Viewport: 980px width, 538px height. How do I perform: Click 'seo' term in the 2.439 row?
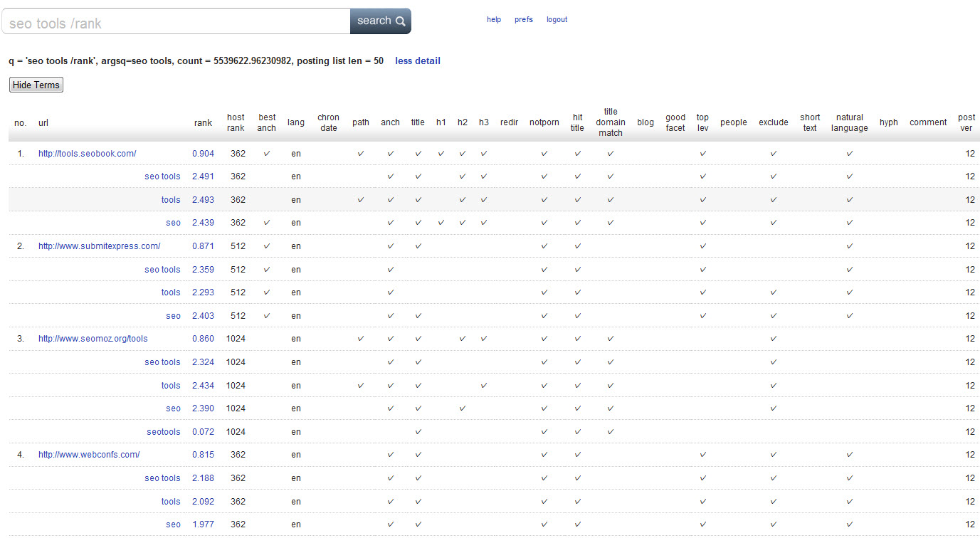tap(173, 223)
